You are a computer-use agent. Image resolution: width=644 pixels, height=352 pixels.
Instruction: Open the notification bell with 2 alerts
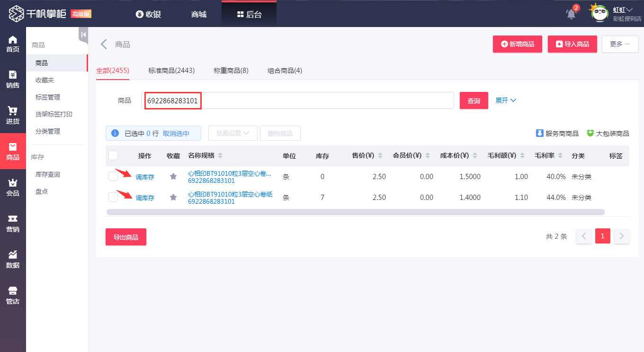tap(570, 14)
